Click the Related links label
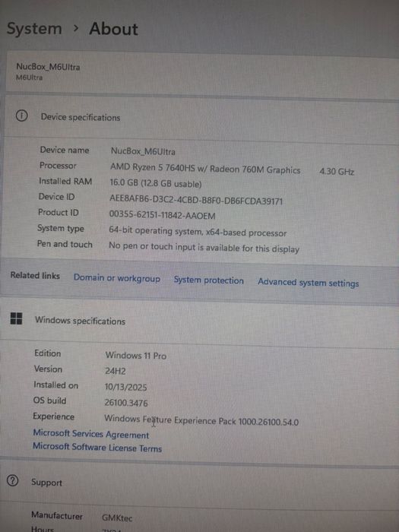 [x=35, y=275]
